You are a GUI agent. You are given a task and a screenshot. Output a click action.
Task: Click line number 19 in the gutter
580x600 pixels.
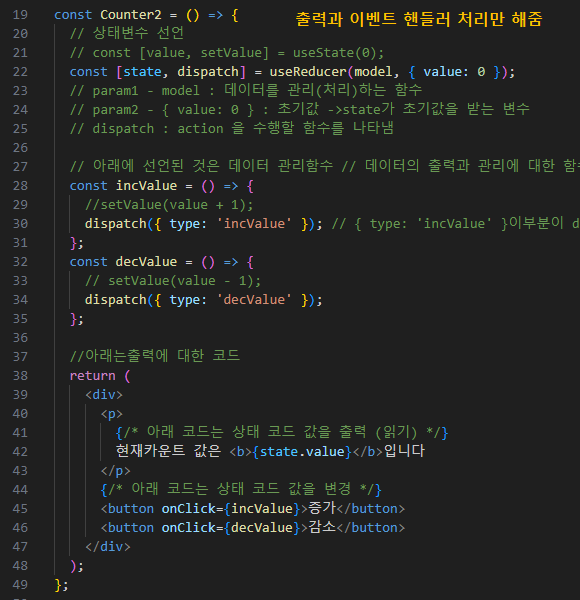[x=20, y=15]
